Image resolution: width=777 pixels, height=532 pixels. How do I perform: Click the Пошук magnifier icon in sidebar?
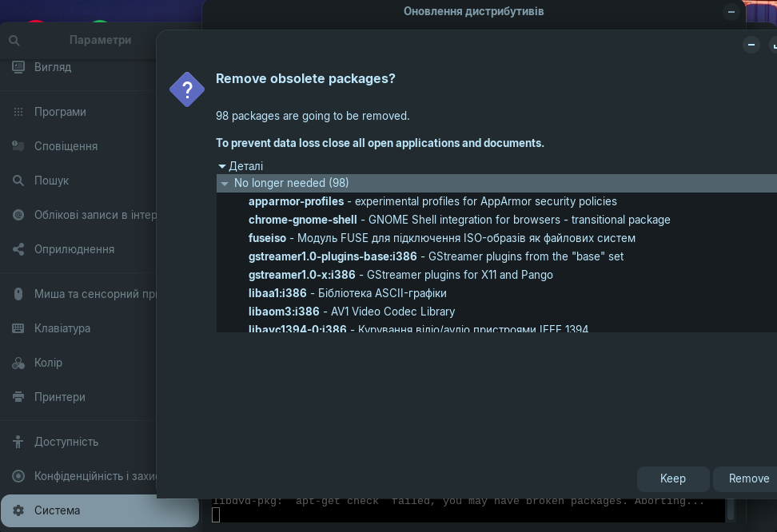pyautogui.click(x=18, y=181)
